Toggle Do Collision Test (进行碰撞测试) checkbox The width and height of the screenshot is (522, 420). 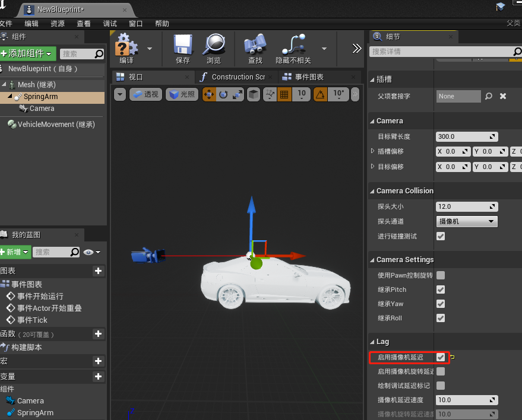tap(441, 236)
